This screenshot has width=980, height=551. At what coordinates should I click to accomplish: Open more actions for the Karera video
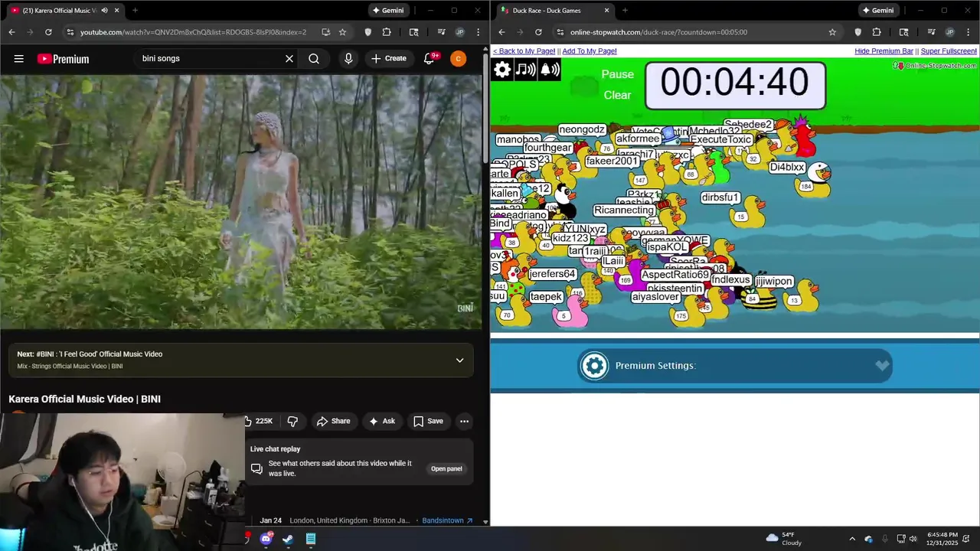coord(464,421)
